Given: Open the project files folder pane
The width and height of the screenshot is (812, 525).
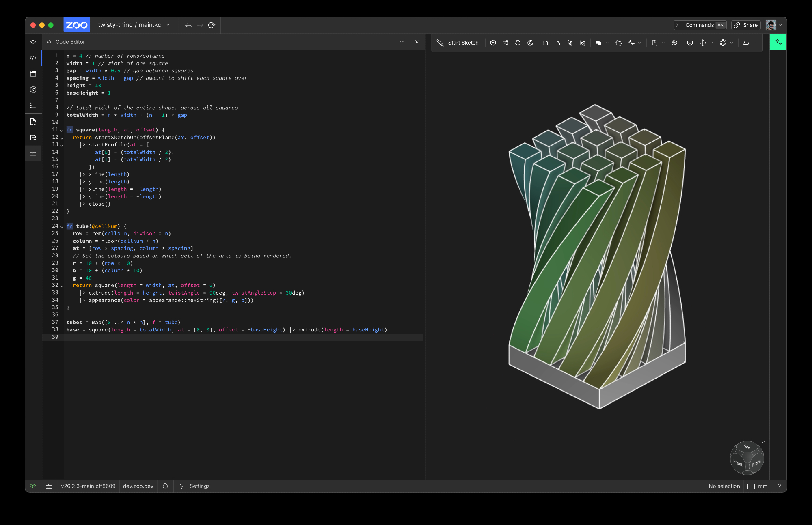Looking at the screenshot, I should (33, 73).
